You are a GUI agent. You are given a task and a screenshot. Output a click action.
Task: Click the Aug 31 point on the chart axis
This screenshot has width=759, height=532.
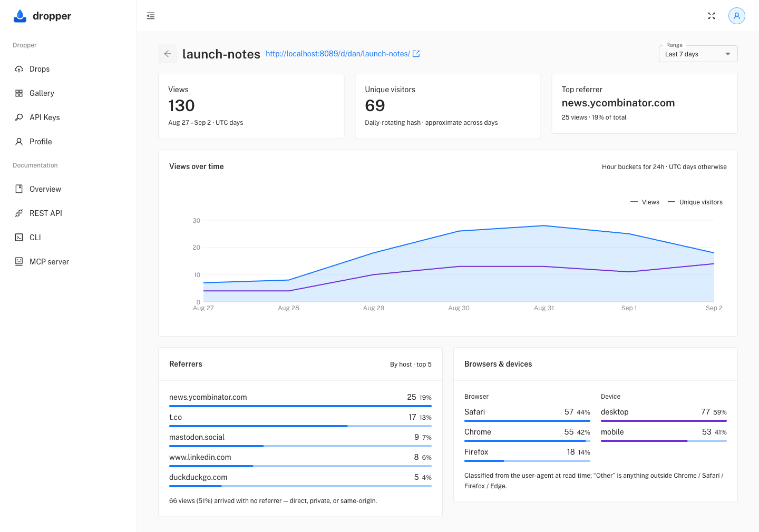pyautogui.click(x=544, y=308)
